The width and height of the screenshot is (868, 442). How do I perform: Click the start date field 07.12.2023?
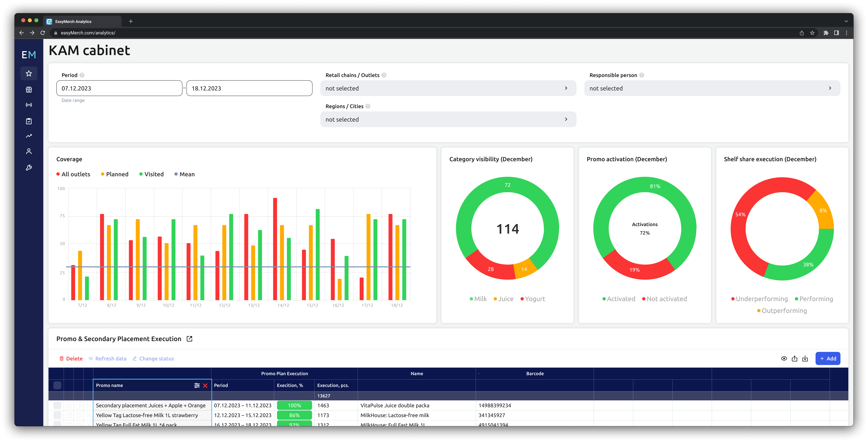coord(119,88)
